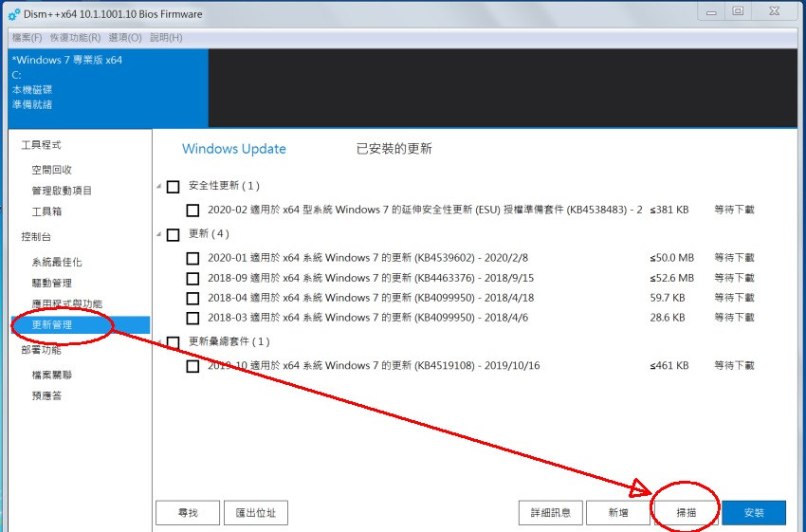Check the 2018-04 KB4099950 update checkbox
Viewport: 806px width, 532px height.
(x=192, y=299)
